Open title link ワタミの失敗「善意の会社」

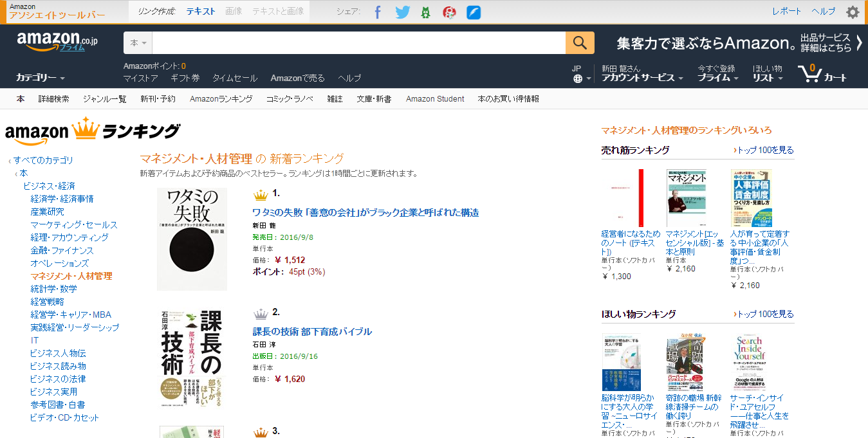(x=365, y=212)
